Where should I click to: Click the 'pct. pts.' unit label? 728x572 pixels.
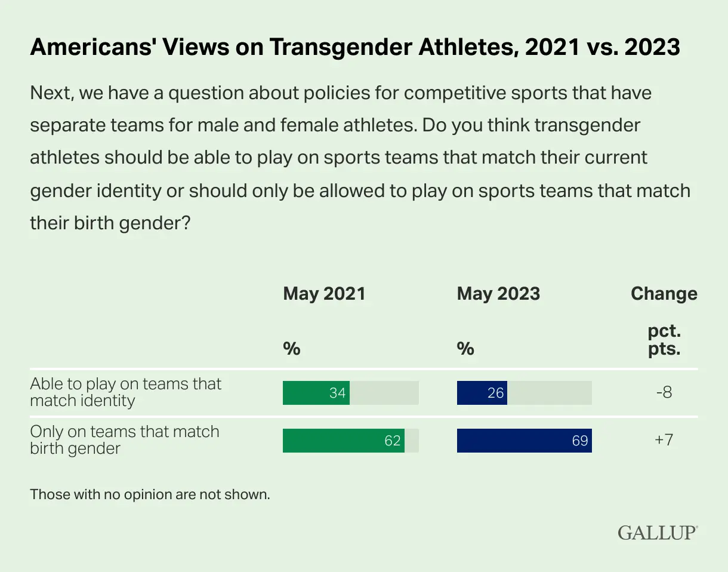pos(664,340)
